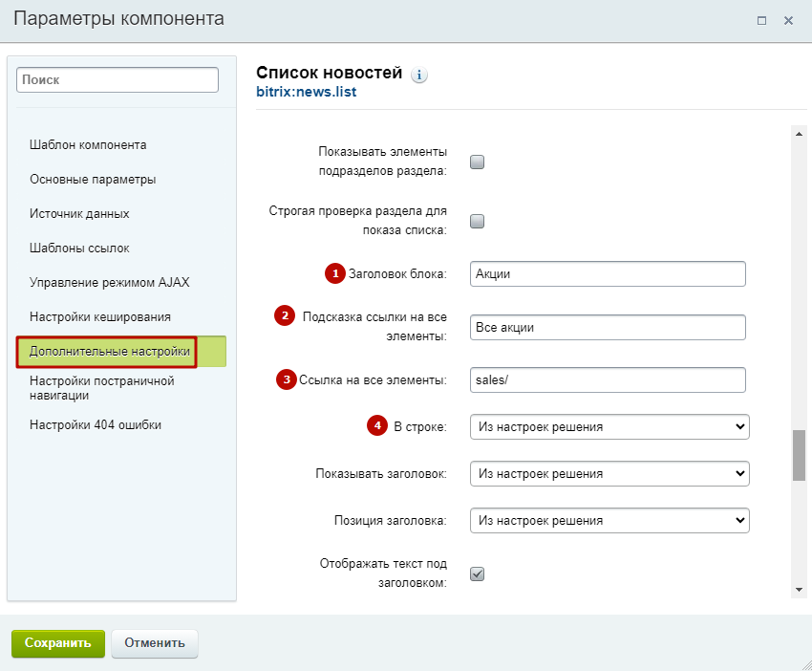Screen dimensions: 812x671
Task: Click the Сохранить button
Action: pyautogui.click(x=58, y=643)
